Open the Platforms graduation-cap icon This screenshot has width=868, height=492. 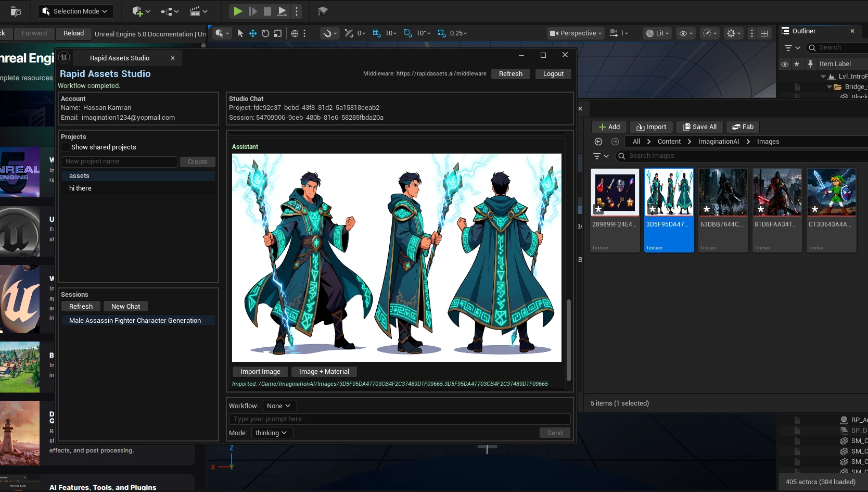323,11
